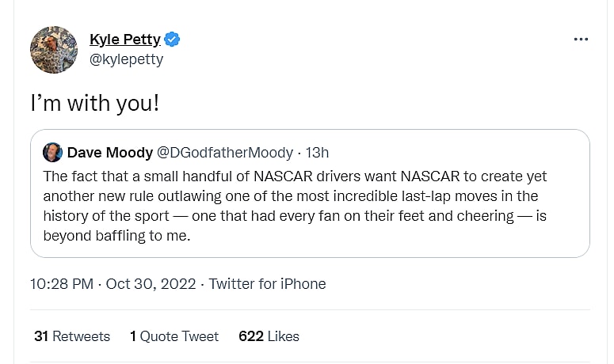
Task: Click the 13h quoted tweet timestamp
Action: [x=317, y=153]
